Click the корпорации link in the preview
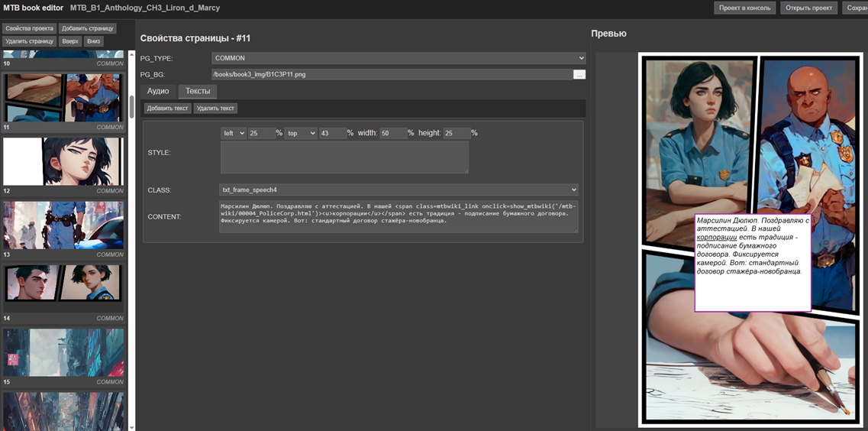 [717, 238]
